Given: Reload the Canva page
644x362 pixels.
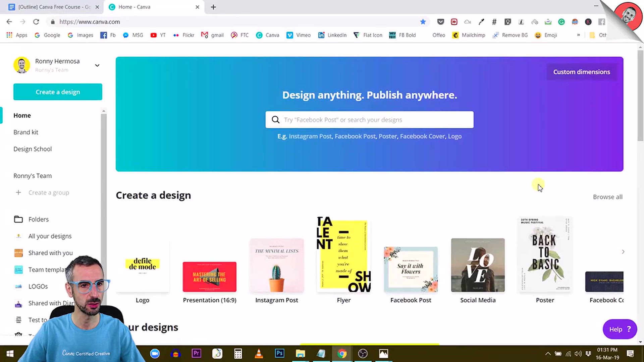Looking at the screenshot, I should tap(36, 22).
